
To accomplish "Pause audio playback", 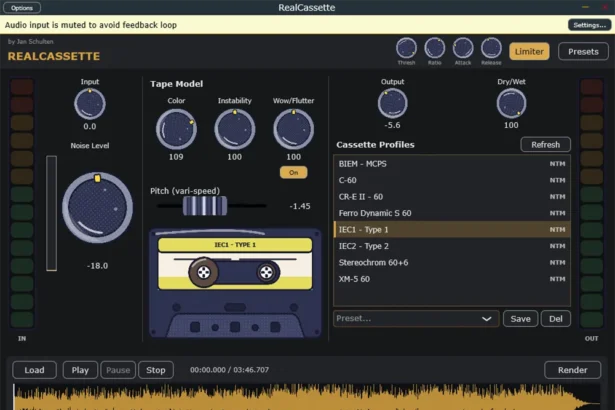I will pos(118,370).
